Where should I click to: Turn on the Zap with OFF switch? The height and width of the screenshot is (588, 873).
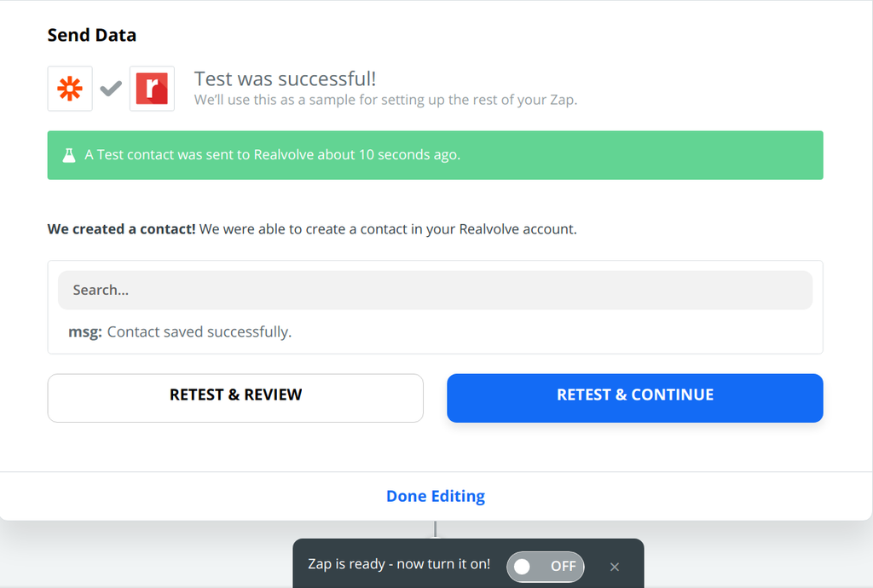[x=545, y=566]
